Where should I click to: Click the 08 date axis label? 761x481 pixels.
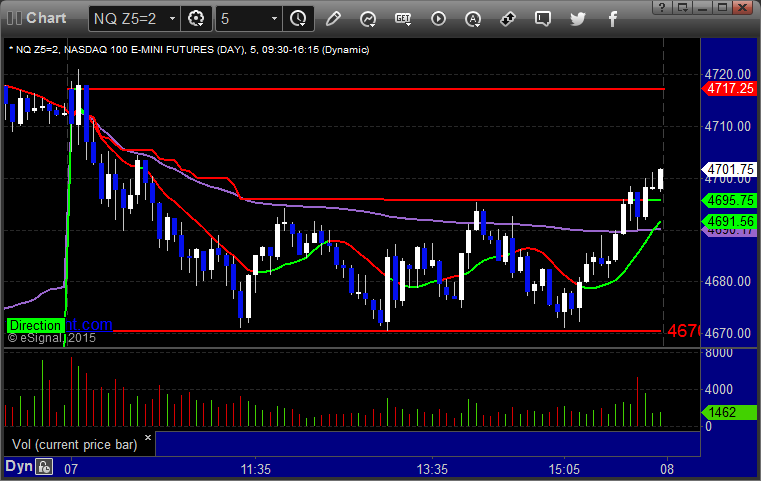pos(667,469)
